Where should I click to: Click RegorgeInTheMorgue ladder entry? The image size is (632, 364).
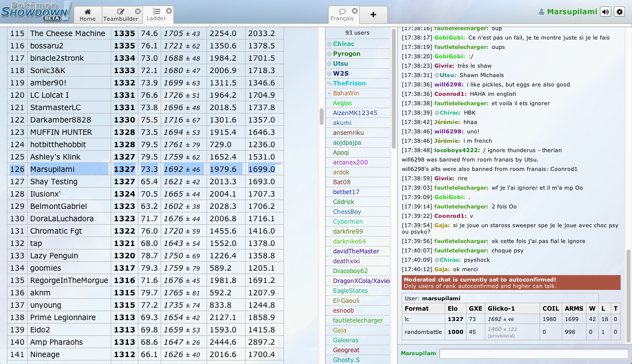(x=69, y=281)
